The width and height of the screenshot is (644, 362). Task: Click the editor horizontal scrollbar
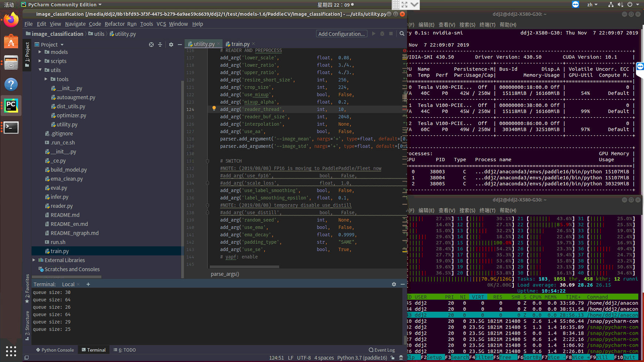(x=244, y=267)
